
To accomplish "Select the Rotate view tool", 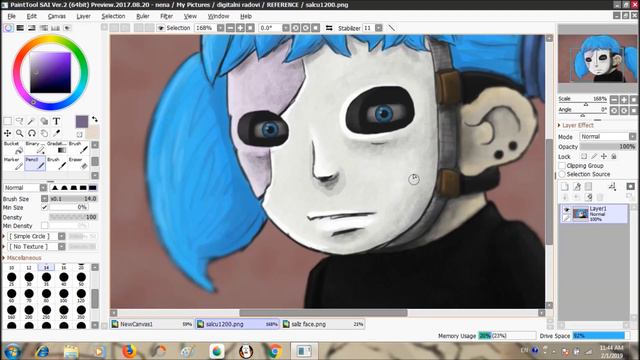I will pyautogui.click(x=31, y=133).
